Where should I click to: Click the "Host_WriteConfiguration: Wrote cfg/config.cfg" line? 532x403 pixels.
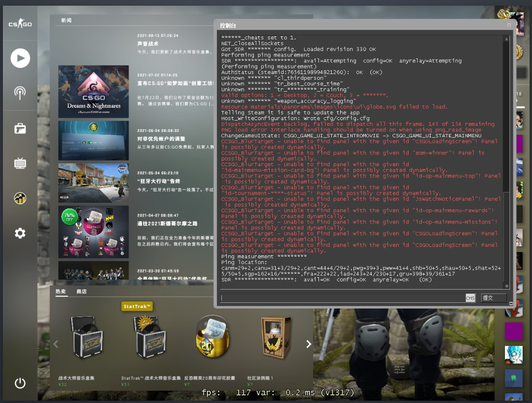click(295, 118)
